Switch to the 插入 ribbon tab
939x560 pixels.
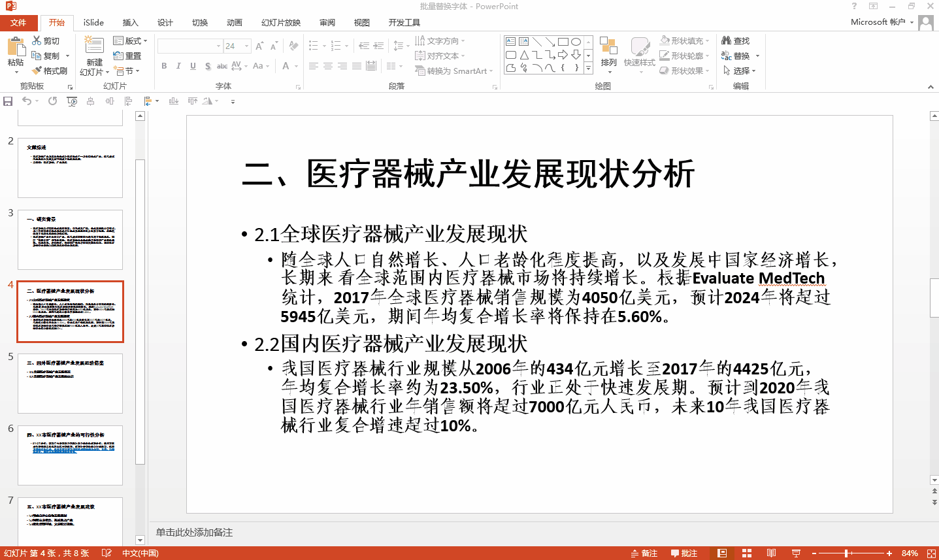(130, 22)
